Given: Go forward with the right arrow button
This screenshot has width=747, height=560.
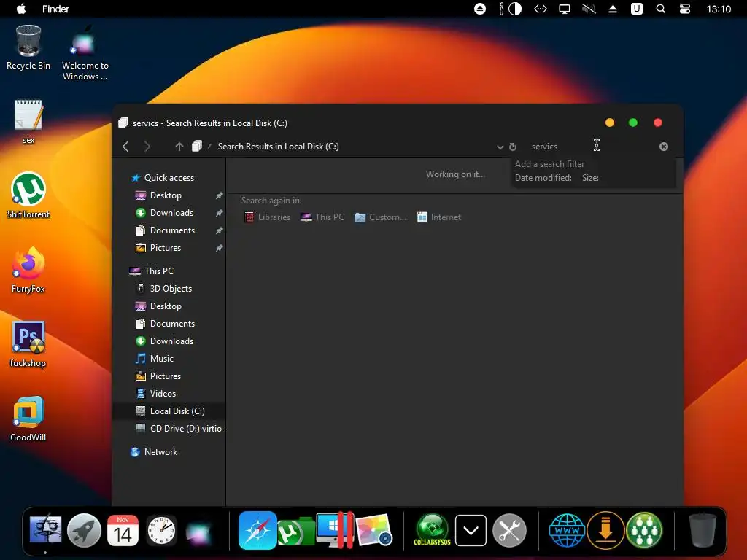Looking at the screenshot, I should (x=147, y=146).
